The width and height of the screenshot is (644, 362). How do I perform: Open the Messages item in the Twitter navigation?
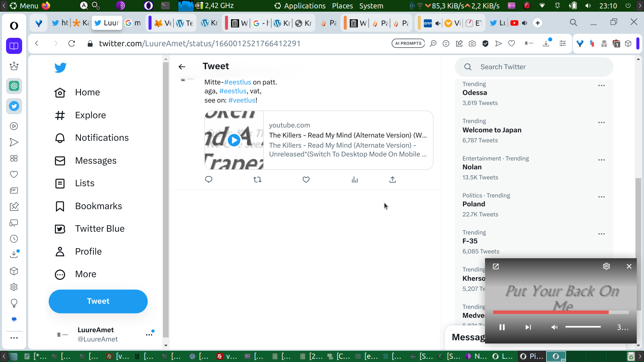(x=85, y=161)
